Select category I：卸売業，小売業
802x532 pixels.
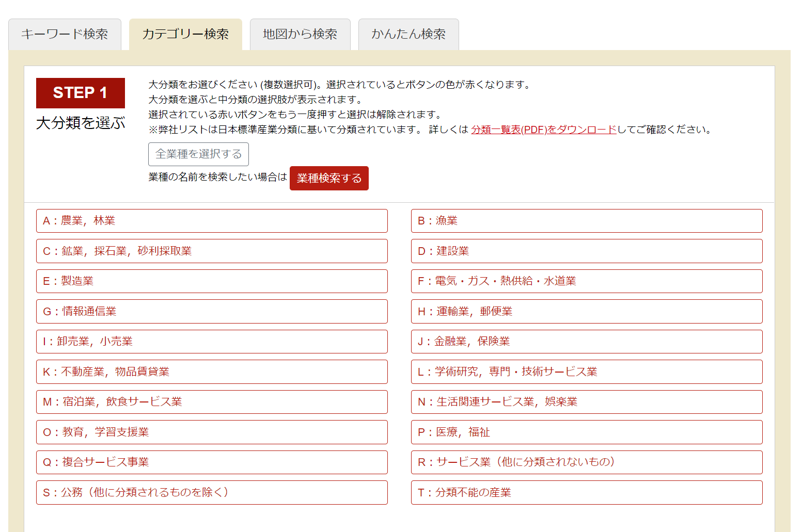(x=212, y=342)
